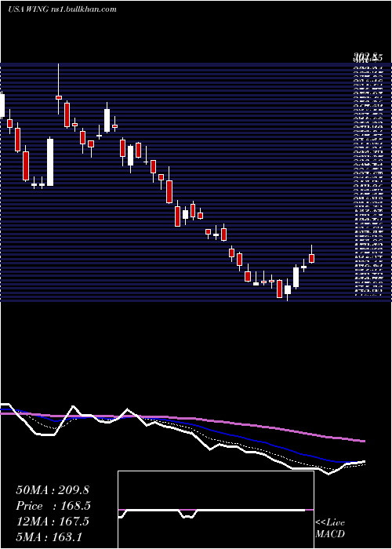Click the "USA WING ns1.bullkhan.com" chart title
Screen dimensions: 392x549
click(x=62, y=9)
